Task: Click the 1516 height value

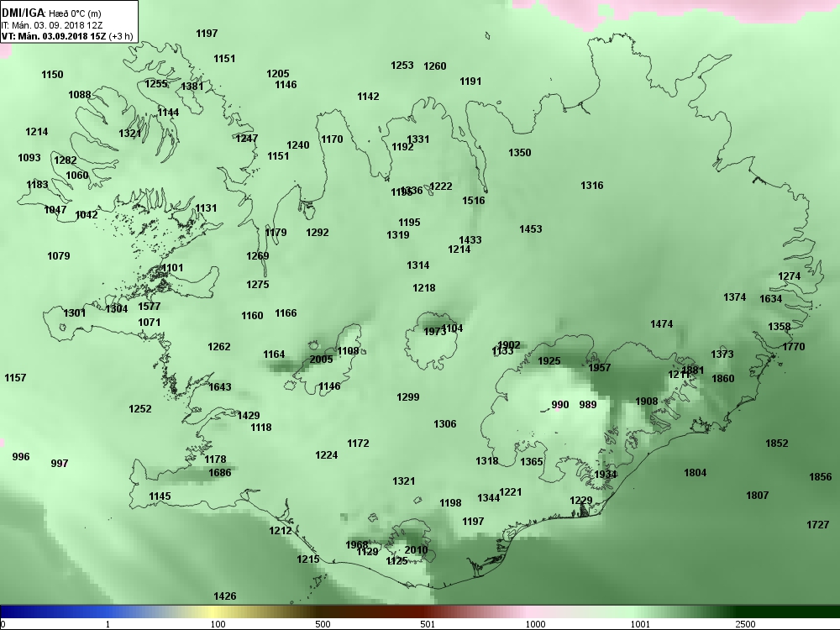Action: click(474, 201)
